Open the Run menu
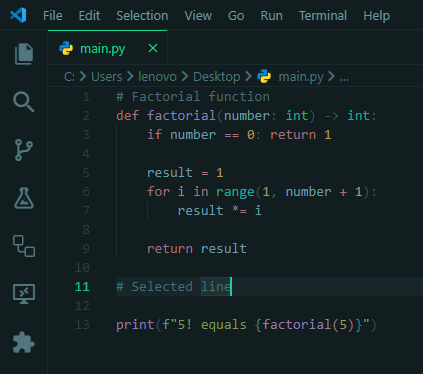 [x=272, y=15]
